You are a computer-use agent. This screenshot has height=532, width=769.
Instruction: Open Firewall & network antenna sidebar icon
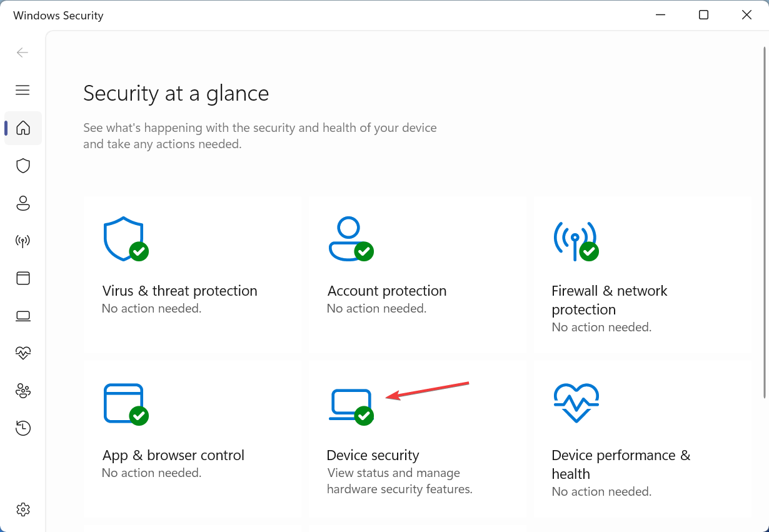pos(23,241)
